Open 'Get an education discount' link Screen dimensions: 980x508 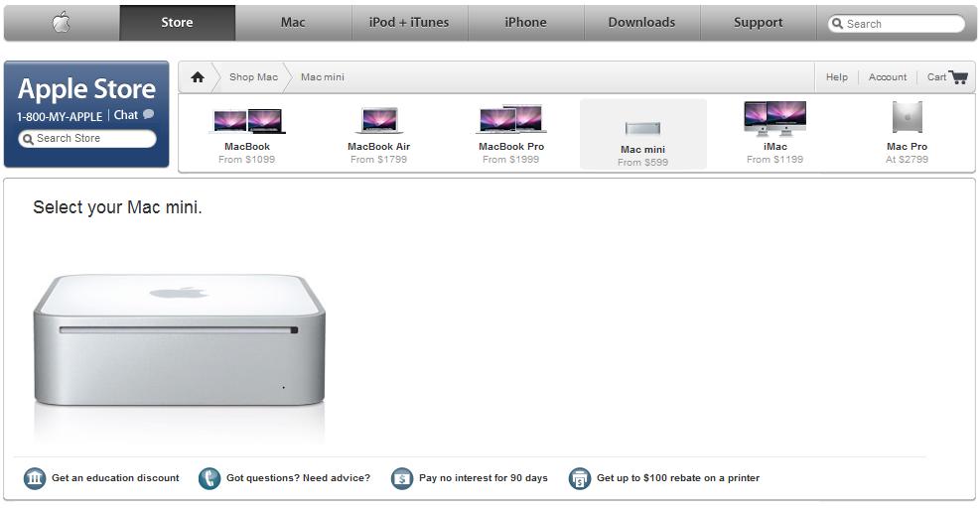(x=115, y=478)
